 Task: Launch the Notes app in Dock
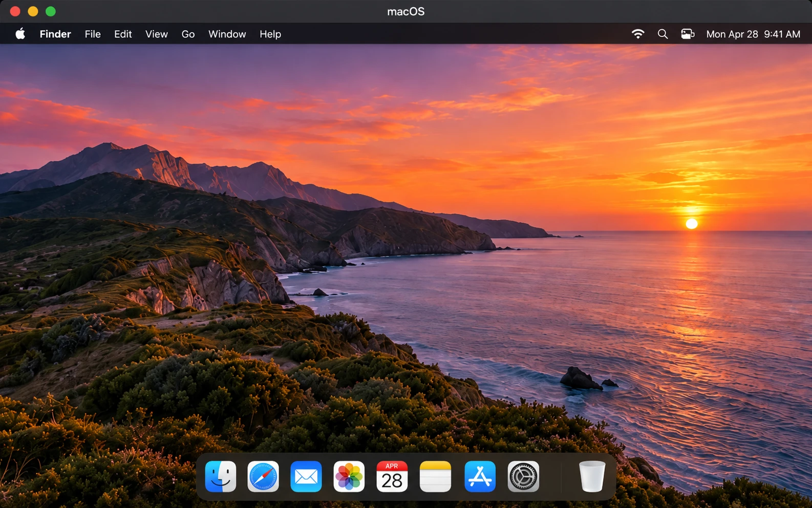coord(435,476)
